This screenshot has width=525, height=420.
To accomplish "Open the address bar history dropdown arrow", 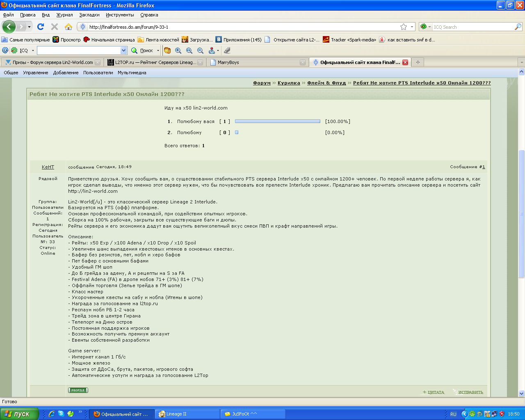I will coord(412,27).
